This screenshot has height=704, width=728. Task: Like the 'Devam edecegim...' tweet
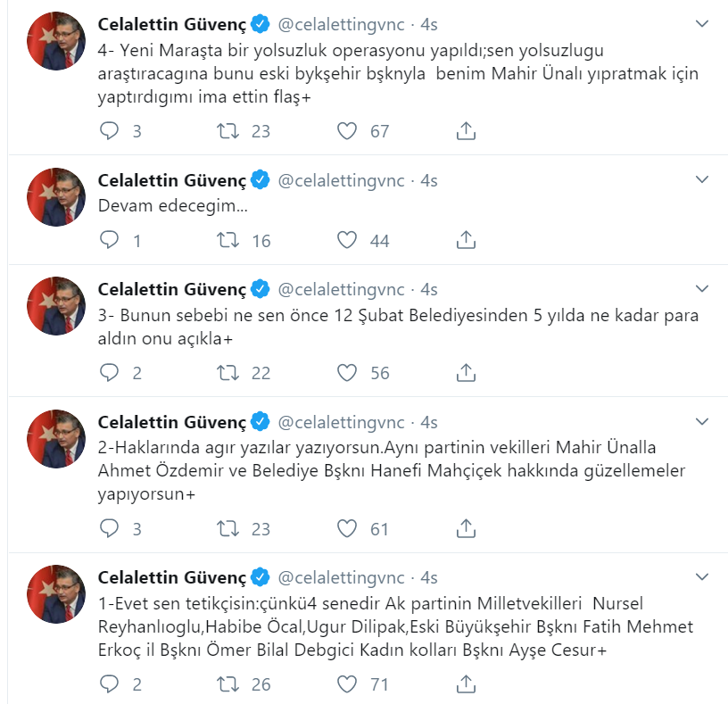point(347,240)
